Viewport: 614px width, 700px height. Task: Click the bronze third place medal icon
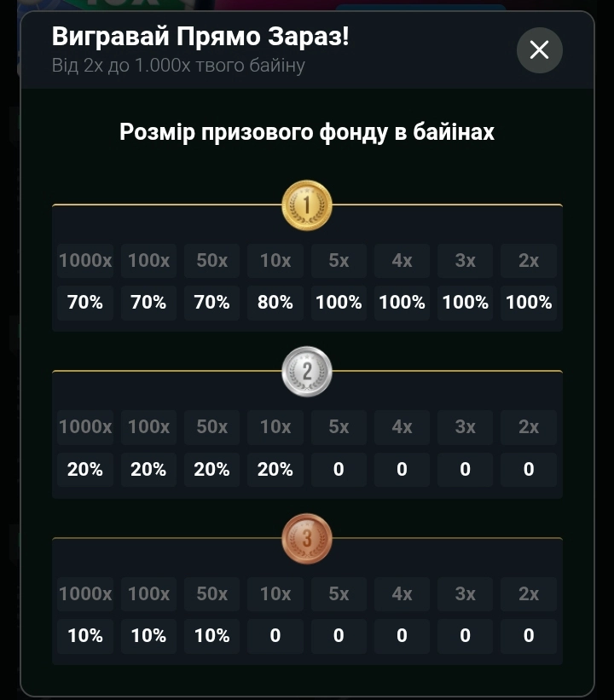[x=307, y=539]
